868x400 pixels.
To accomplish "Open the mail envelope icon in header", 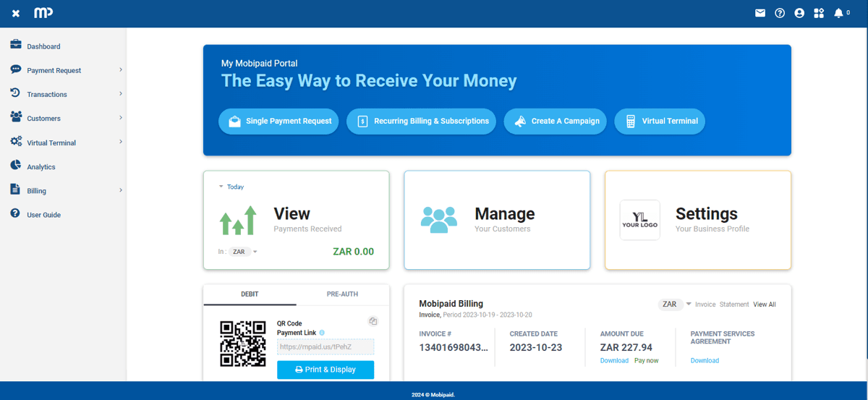I will coord(760,13).
